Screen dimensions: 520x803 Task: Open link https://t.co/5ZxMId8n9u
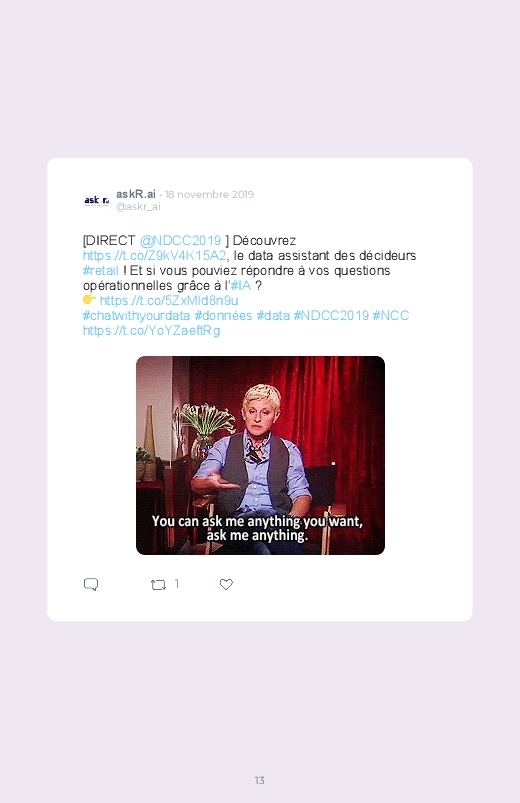pyautogui.click(x=169, y=300)
